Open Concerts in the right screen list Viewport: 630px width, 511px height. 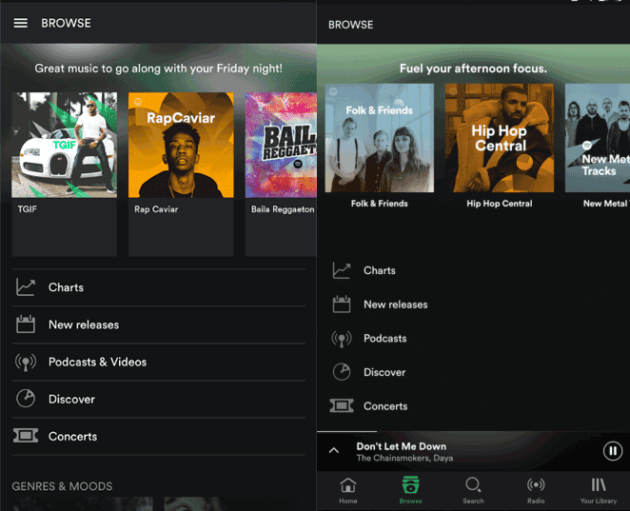tap(473, 406)
